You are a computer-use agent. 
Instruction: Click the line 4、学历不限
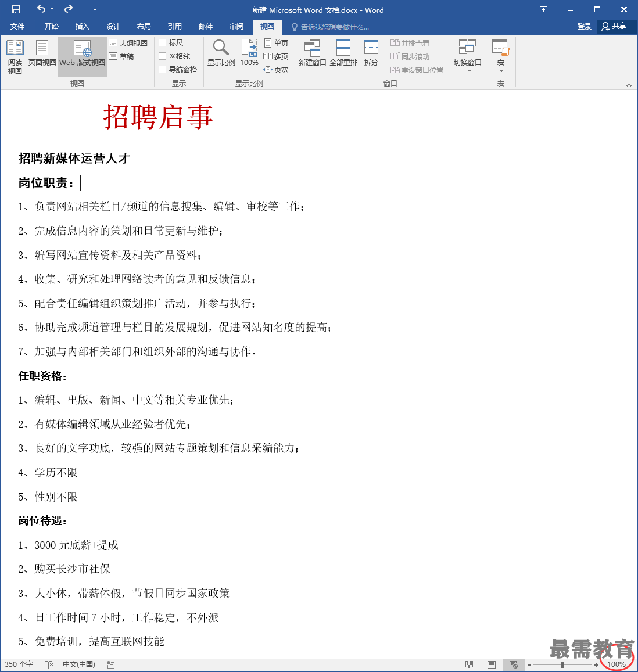[x=48, y=473]
